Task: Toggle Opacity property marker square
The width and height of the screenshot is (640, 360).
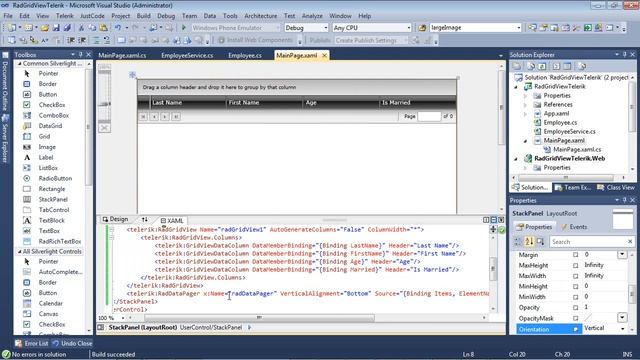Action: pos(575,308)
